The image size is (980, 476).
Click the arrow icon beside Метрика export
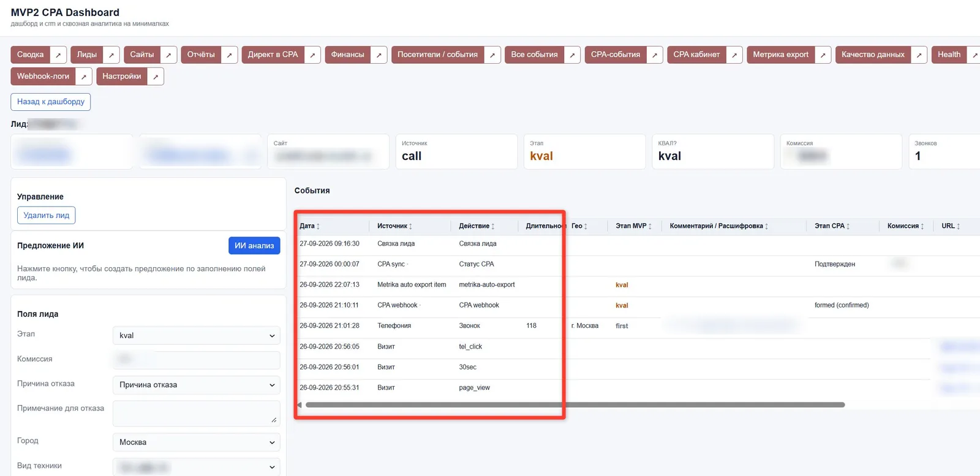point(823,55)
